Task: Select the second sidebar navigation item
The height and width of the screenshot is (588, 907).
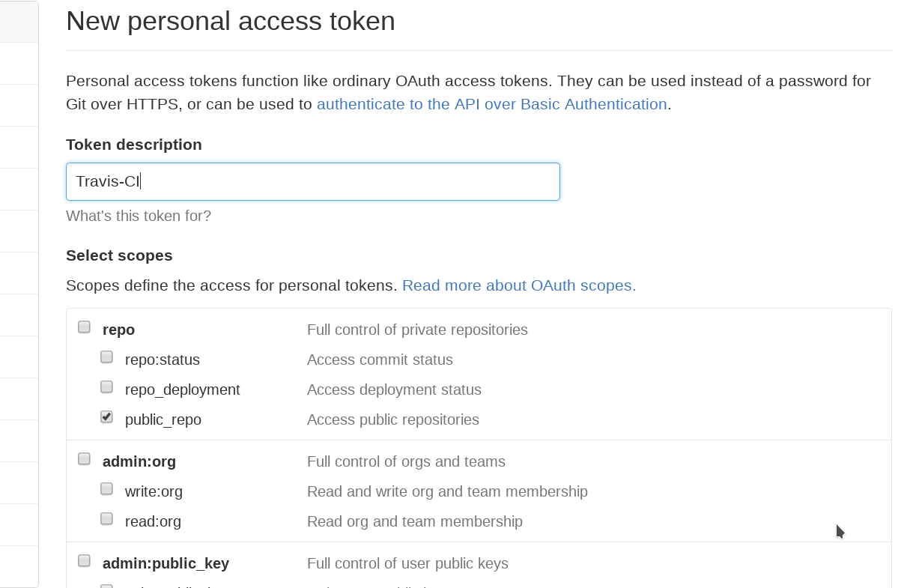Action: [x=19, y=63]
